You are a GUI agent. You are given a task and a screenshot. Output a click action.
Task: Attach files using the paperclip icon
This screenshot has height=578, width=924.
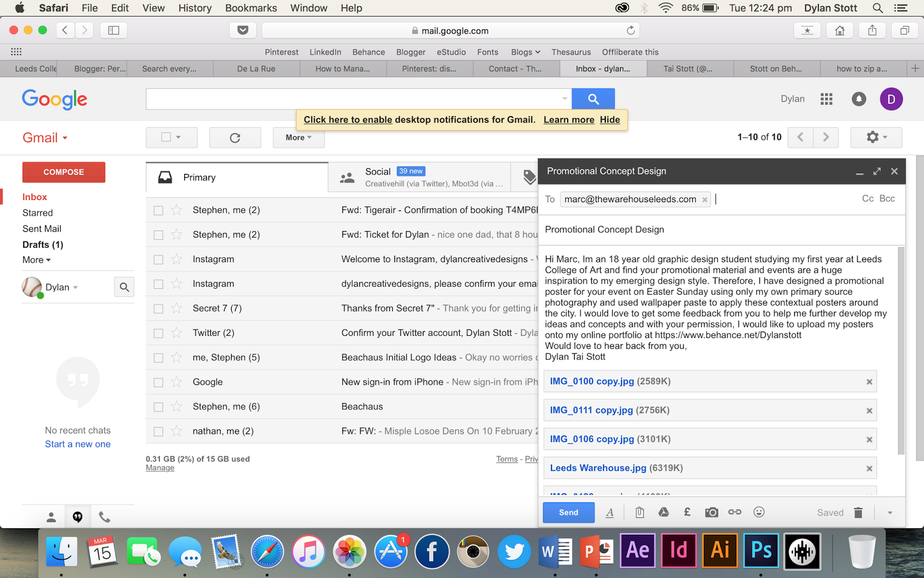coord(640,512)
